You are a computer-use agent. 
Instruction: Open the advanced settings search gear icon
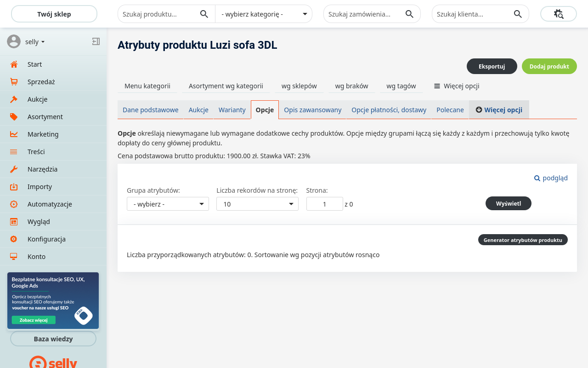click(559, 14)
